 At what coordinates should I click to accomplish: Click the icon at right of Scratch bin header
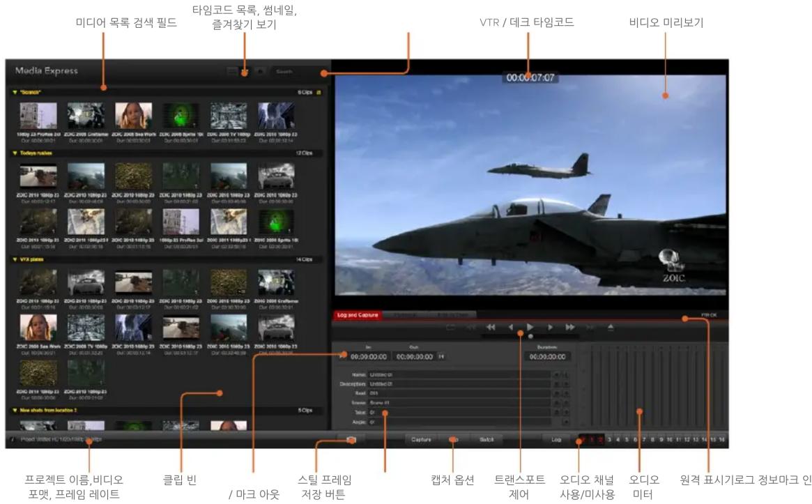tap(319, 92)
